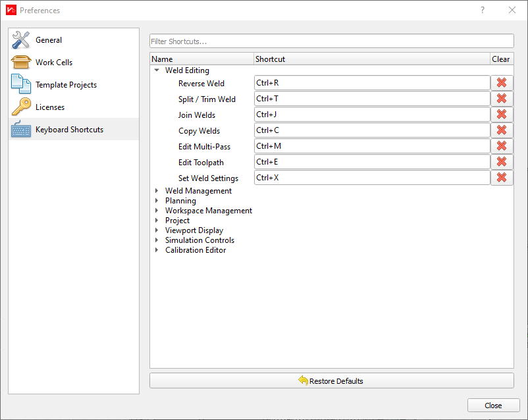Open the Licenses preferences page
528x420 pixels.
74,107
